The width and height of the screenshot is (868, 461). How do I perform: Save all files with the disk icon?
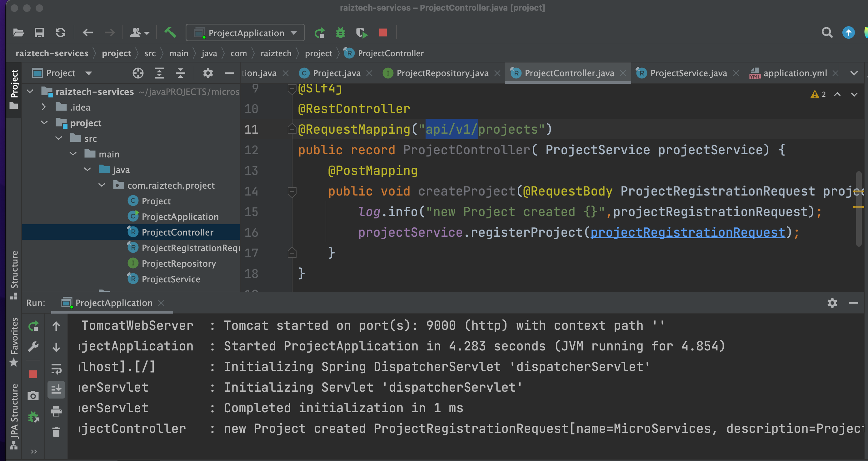click(39, 33)
